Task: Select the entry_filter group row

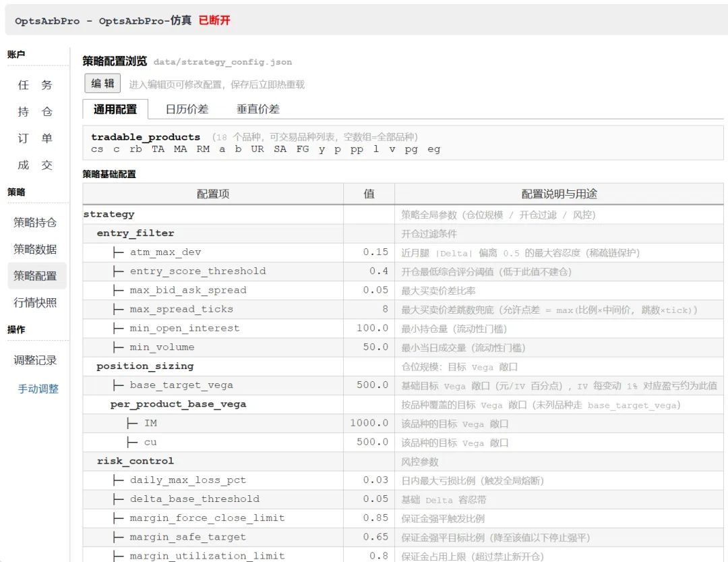Action: tap(403, 233)
